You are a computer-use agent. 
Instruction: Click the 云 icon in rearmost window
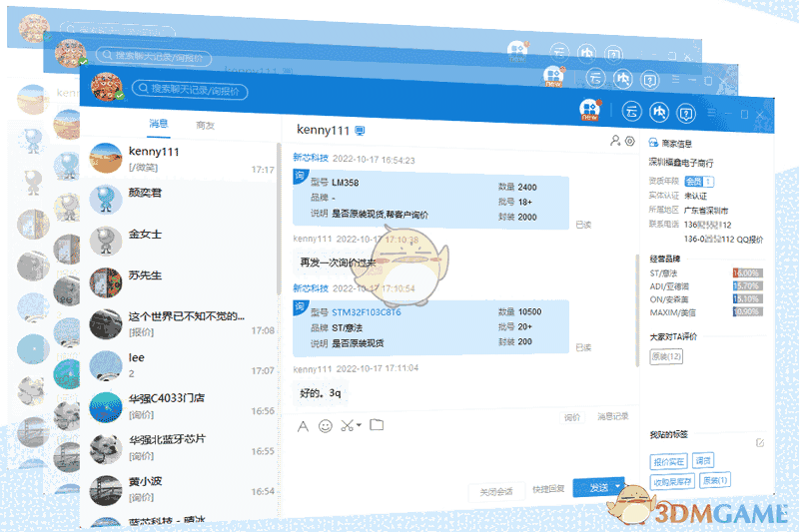pyautogui.click(x=559, y=52)
